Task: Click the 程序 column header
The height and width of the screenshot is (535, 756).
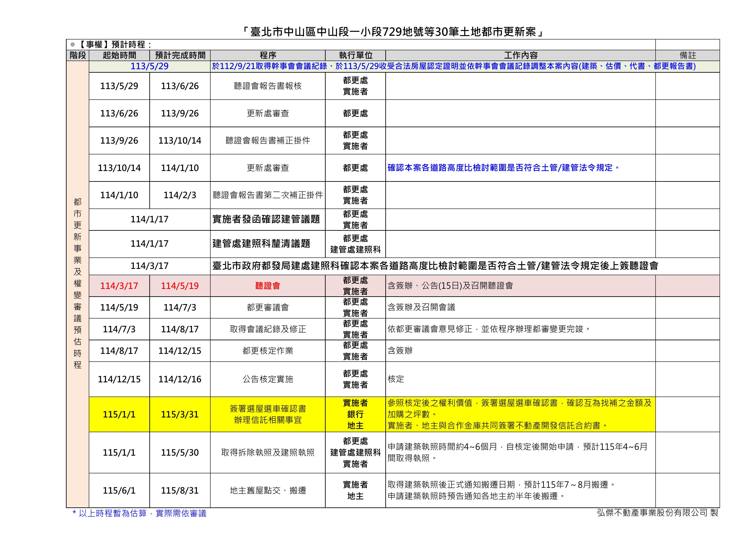Action: pos(268,55)
